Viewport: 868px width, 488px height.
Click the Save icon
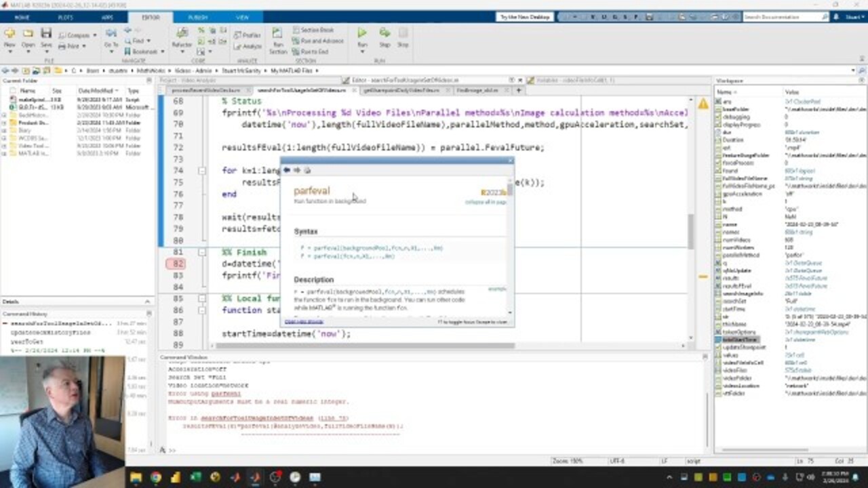(x=45, y=37)
